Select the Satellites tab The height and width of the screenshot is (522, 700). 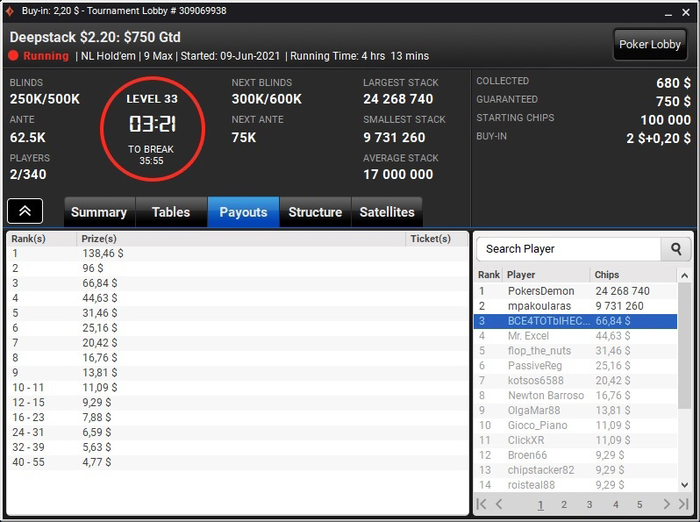point(387,212)
